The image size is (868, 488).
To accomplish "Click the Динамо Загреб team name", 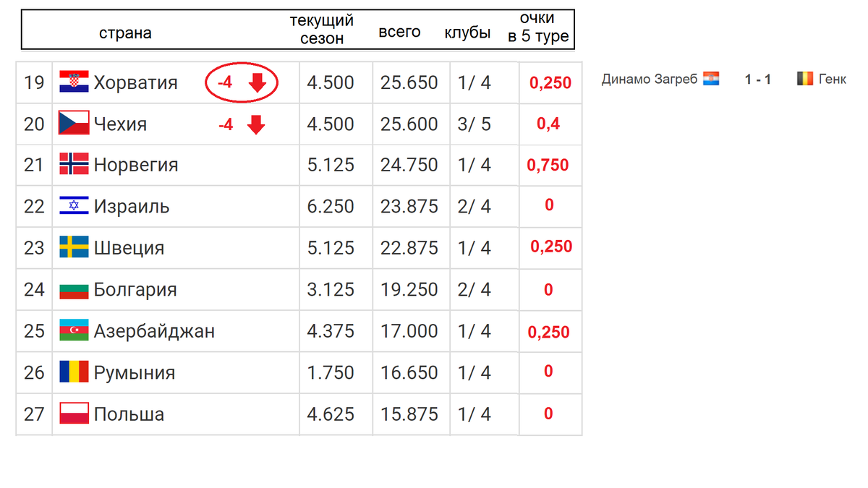I will (649, 80).
